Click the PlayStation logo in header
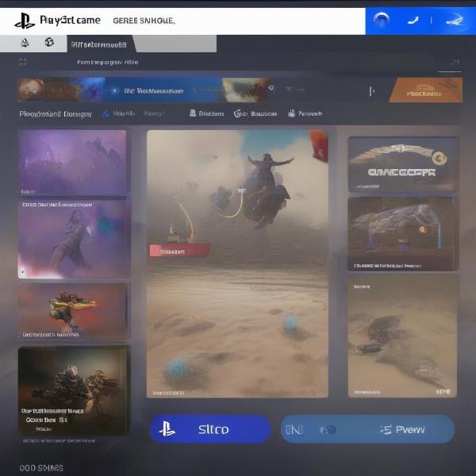Viewport: 476px width, 476px height. [25, 21]
